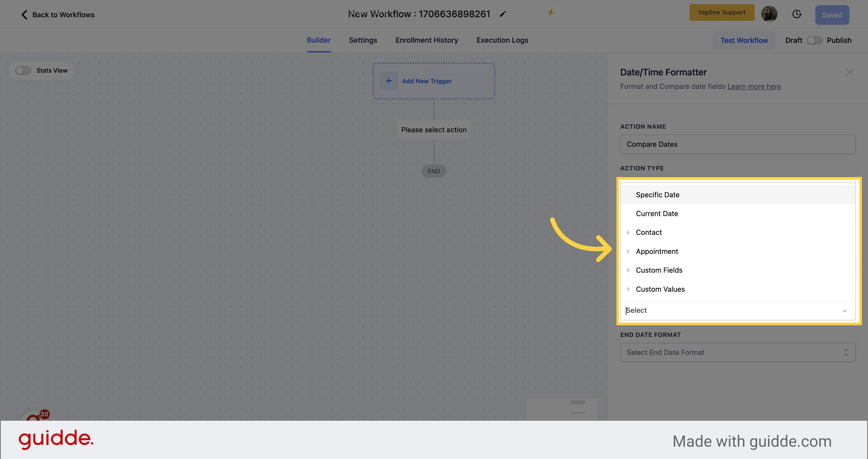This screenshot has height=459, width=868.
Task: Select the End Date Format dropdown
Action: [737, 352]
